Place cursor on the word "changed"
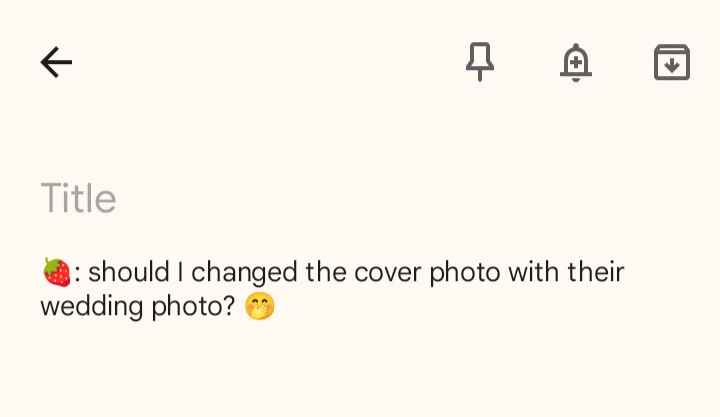Image resolution: width=720 pixels, height=417 pixels. coord(240,272)
